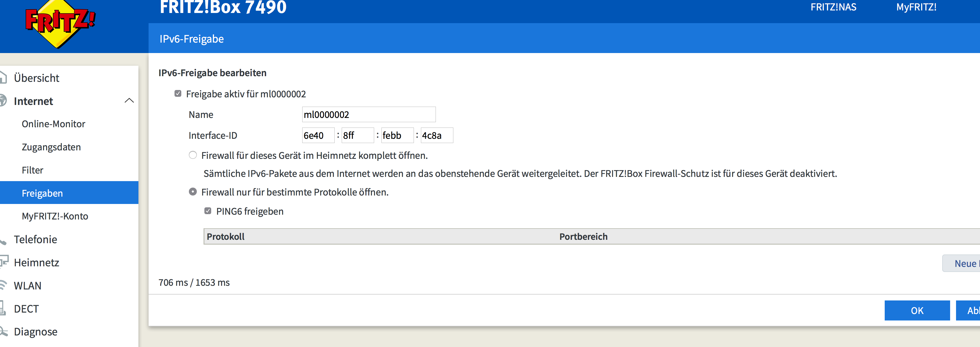Open the Filter page
Screen dimensions: 980x347
(x=32, y=170)
